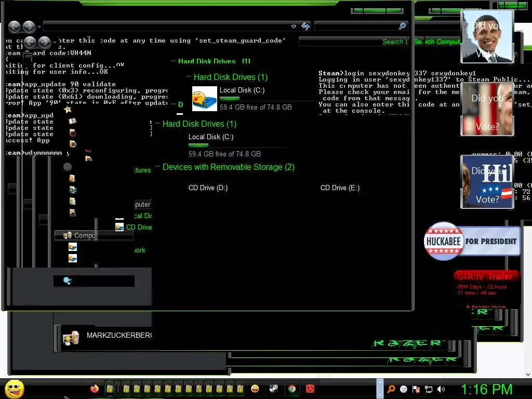Image resolution: width=532 pixels, height=399 pixels.
Task: Open the address bar history dropdown arrow
Action: (x=294, y=26)
